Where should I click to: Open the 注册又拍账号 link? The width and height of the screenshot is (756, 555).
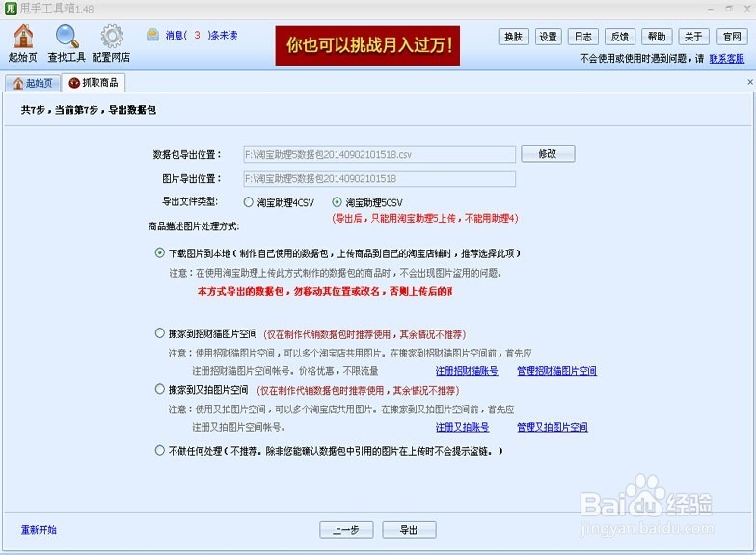pos(463,427)
